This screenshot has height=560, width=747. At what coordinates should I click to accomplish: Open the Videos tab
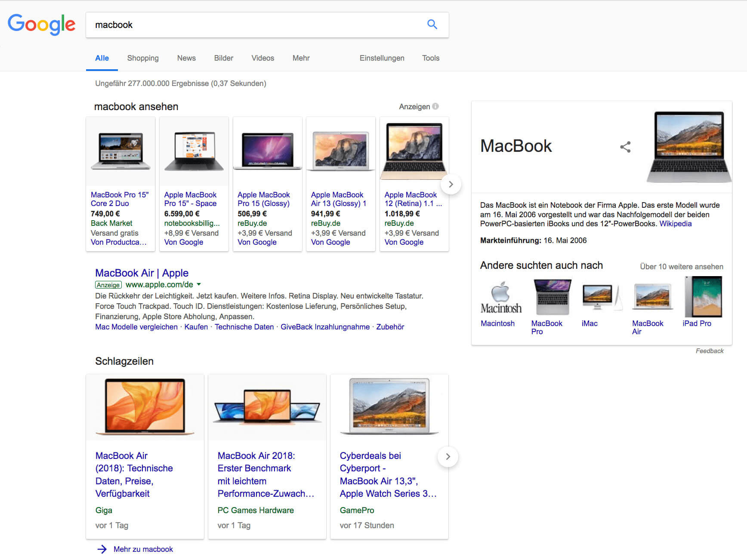point(263,58)
